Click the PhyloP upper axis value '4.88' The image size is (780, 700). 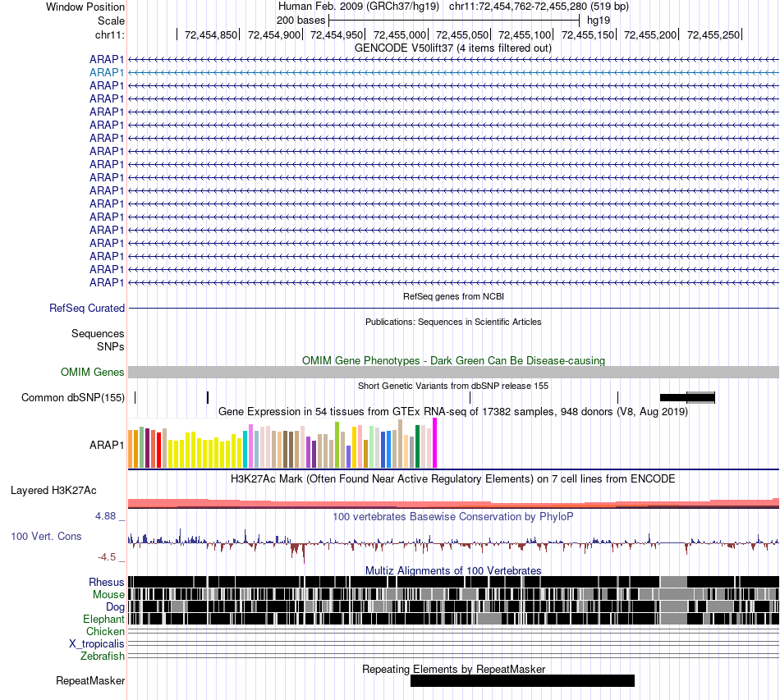point(105,516)
